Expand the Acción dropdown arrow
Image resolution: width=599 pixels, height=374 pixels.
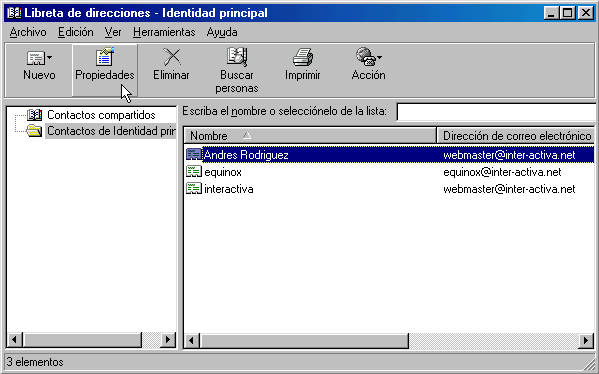point(379,58)
